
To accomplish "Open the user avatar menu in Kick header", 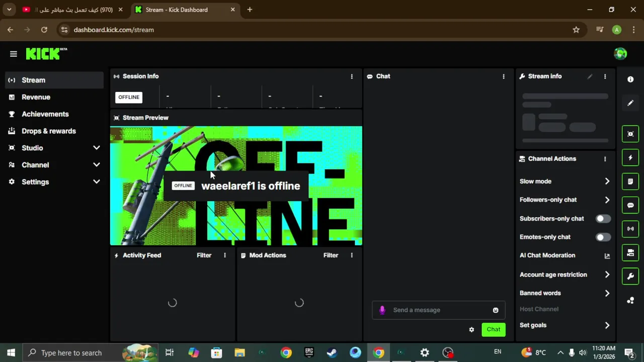I will 620,53.
